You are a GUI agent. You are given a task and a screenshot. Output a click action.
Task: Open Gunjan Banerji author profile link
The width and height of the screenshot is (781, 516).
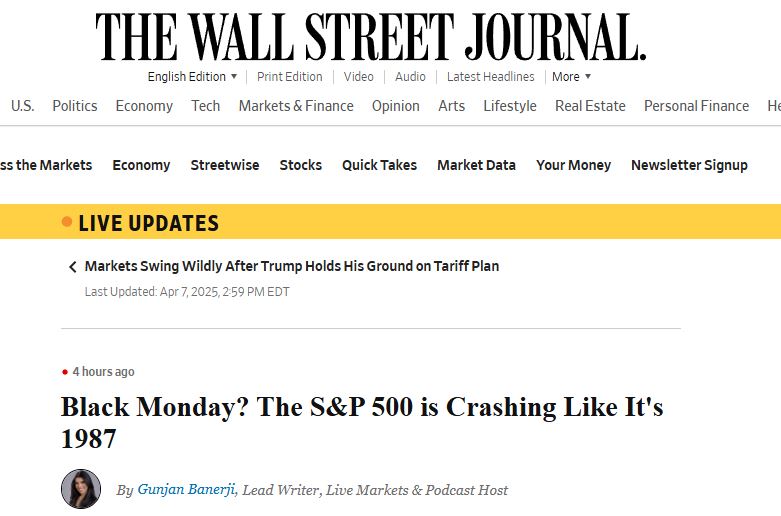(x=186, y=490)
